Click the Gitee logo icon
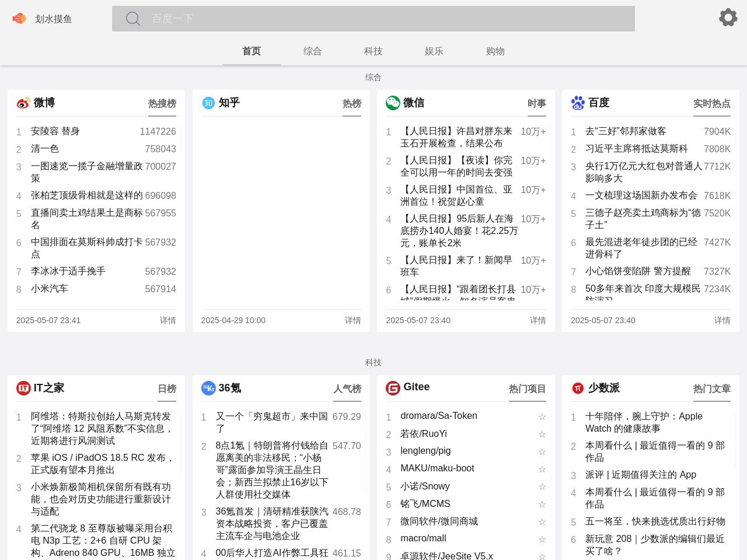 (393, 388)
